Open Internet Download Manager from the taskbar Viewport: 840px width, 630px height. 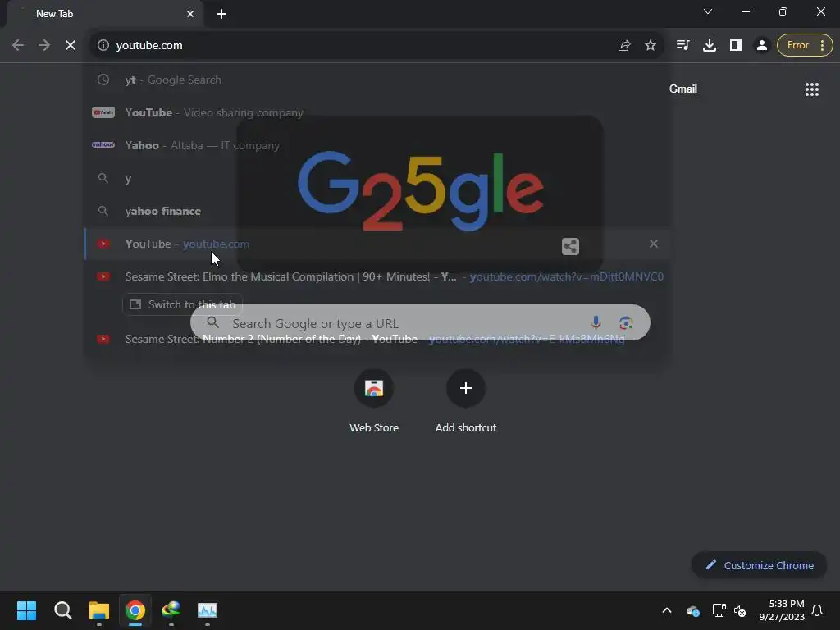[x=171, y=610]
